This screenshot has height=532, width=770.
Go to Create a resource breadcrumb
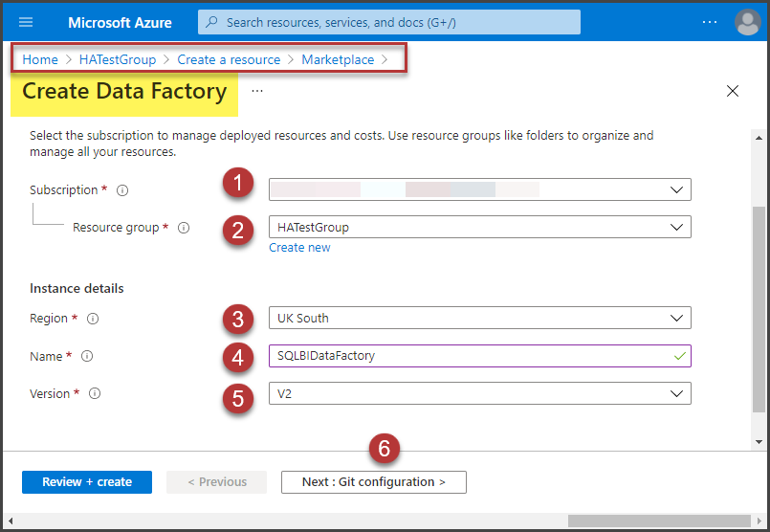229,59
